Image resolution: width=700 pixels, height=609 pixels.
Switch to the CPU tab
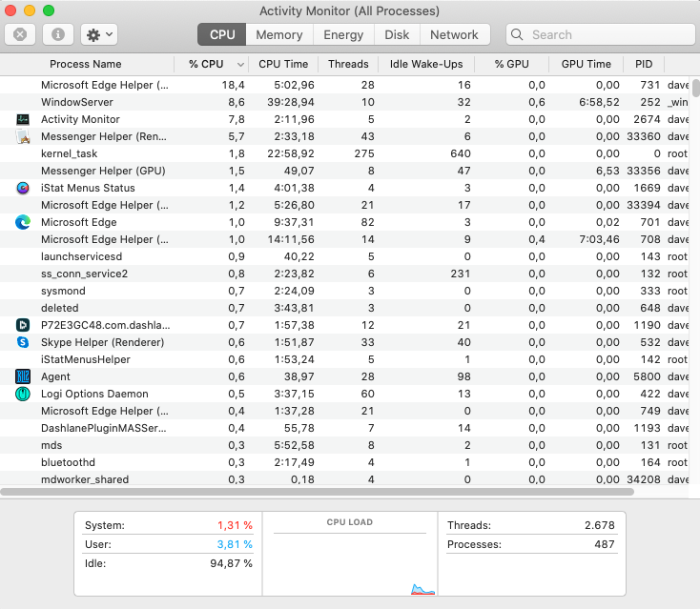[222, 34]
